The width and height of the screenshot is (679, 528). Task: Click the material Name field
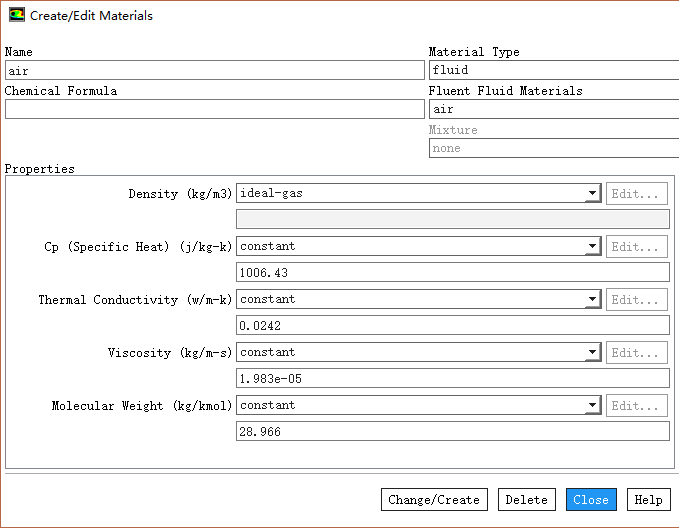(x=214, y=71)
